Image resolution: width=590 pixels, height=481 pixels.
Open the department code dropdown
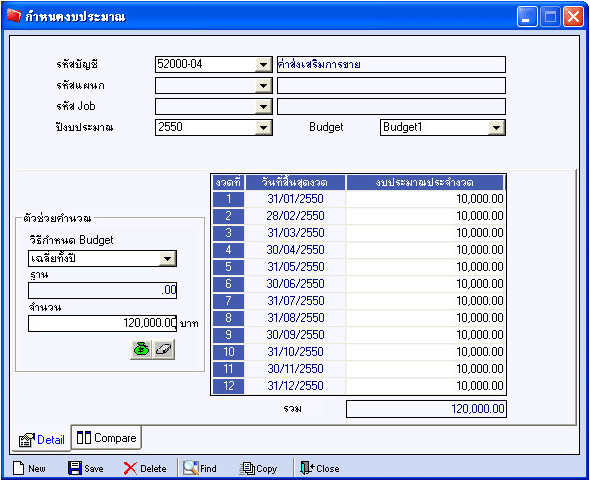[263, 86]
